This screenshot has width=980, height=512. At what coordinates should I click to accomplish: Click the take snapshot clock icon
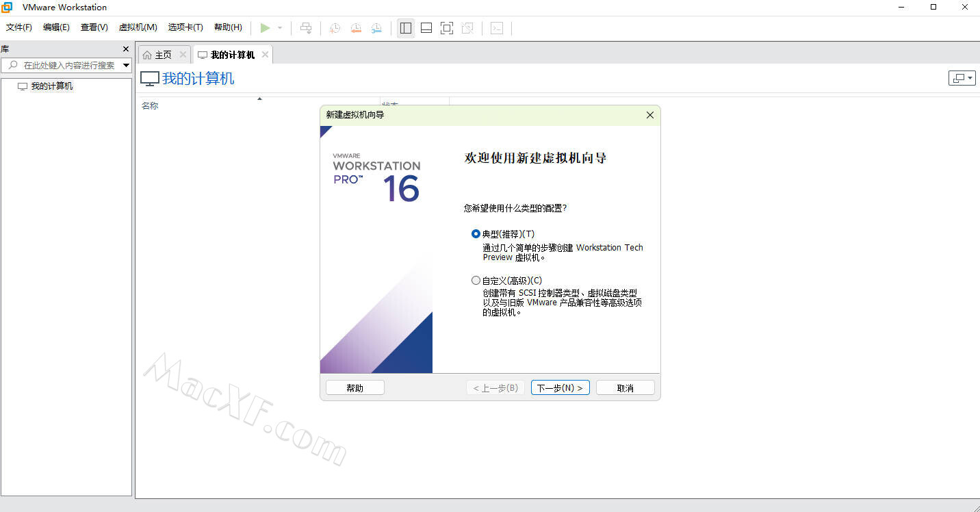(x=335, y=28)
